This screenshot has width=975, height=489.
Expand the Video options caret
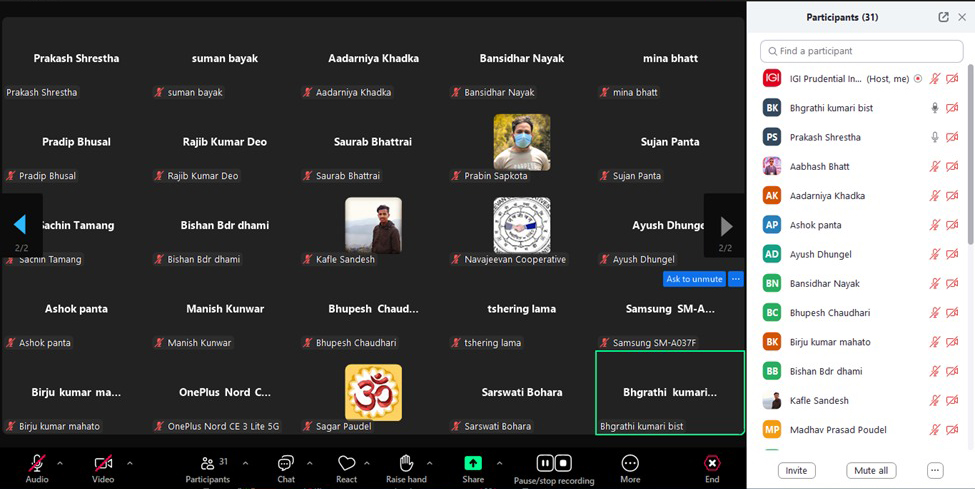tap(130, 463)
